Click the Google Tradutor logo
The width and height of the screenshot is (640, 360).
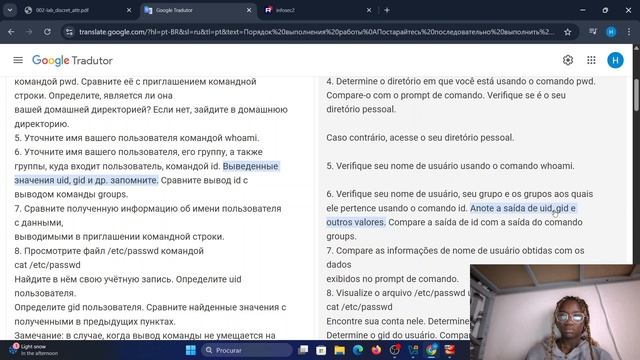pyautogui.click(x=72, y=60)
